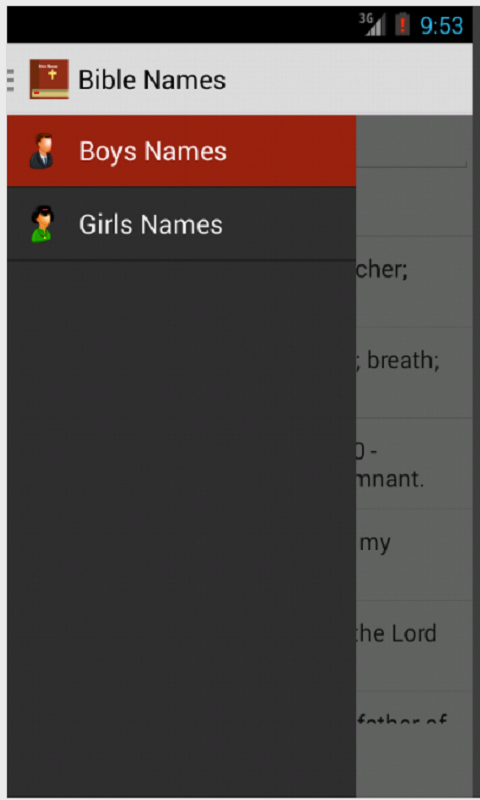480x800 pixels.
Task: Open the Girls Names menu entry
Action: (182, 224)
